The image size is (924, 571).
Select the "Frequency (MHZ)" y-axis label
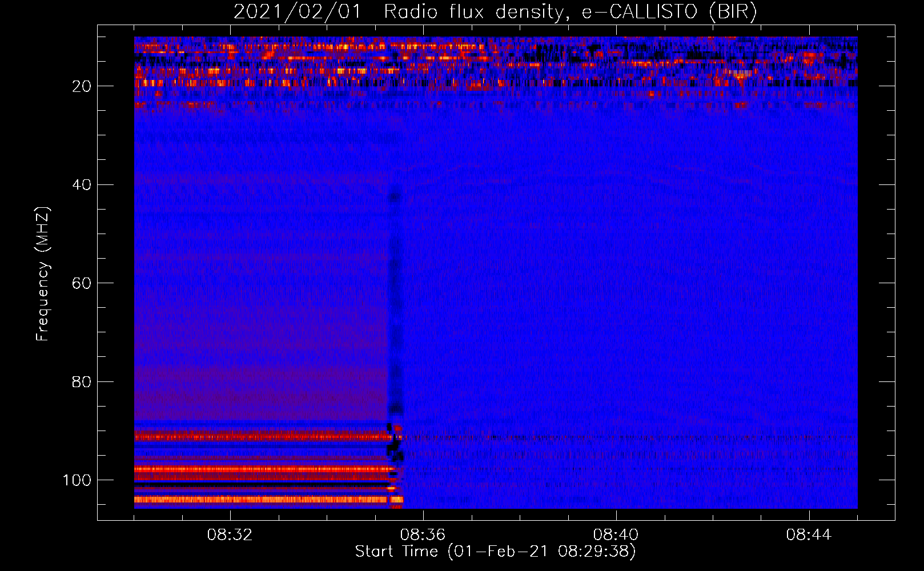(43, 274)
